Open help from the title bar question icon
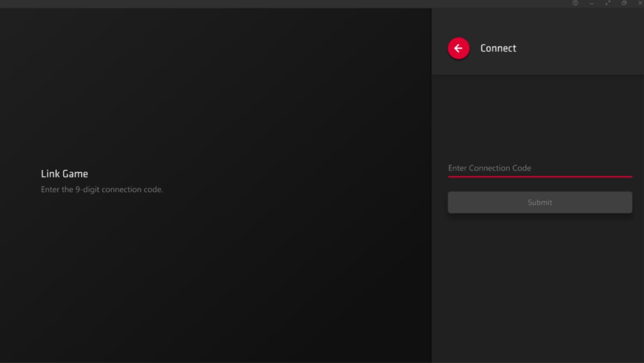Screen dimensions: 644x363 pos(575,3)
